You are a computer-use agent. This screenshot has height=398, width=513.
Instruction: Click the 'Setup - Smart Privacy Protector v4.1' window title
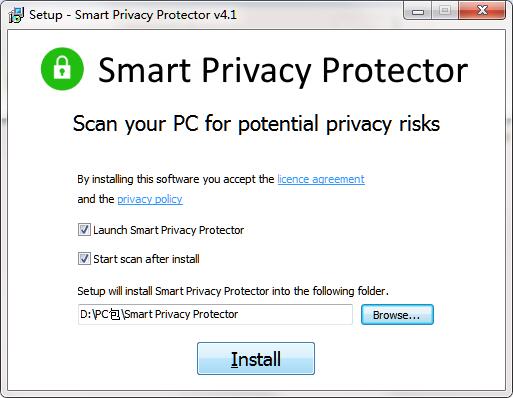point(133,15)
